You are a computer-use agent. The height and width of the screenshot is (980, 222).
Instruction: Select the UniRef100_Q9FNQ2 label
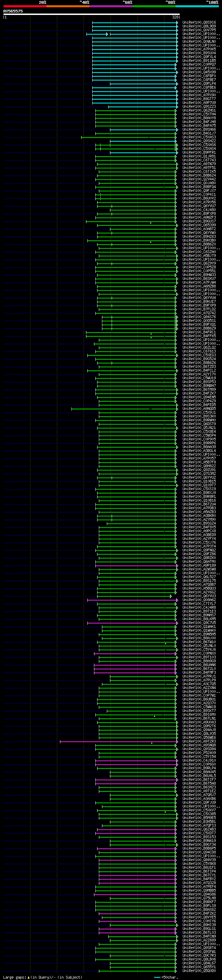(x=199, y=550)
